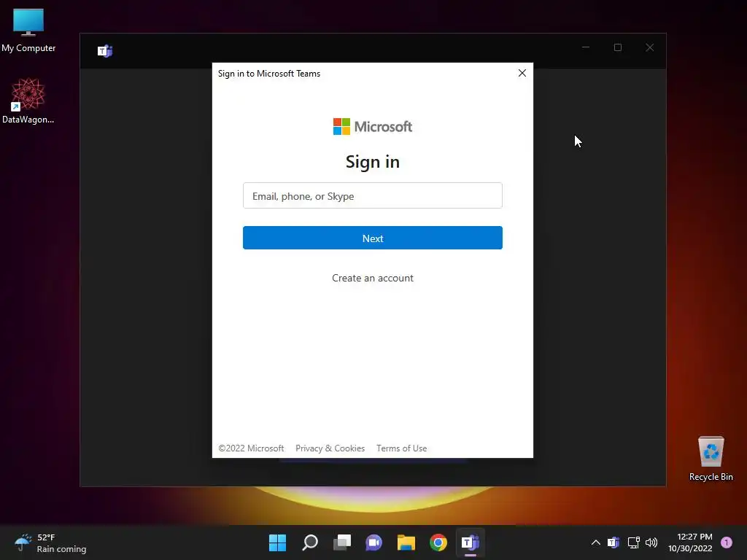
Task: Open the notification badge in the tray
Action: point(727,542)
